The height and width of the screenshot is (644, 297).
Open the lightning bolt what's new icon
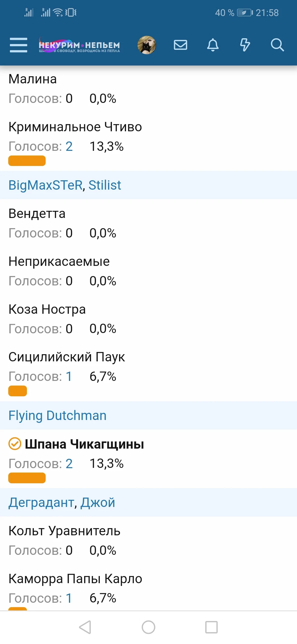point(245,45)
